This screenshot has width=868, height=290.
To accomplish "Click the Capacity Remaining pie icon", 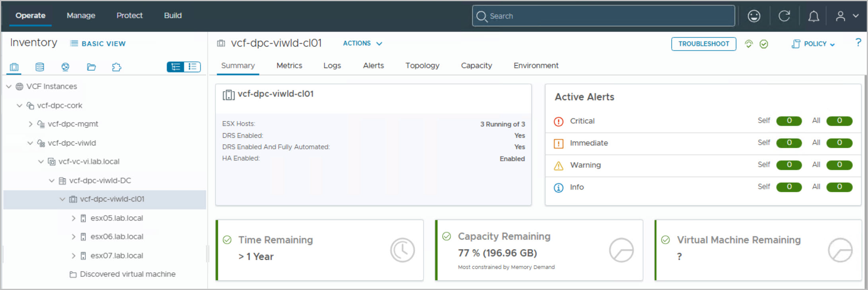I will point(621,250).
